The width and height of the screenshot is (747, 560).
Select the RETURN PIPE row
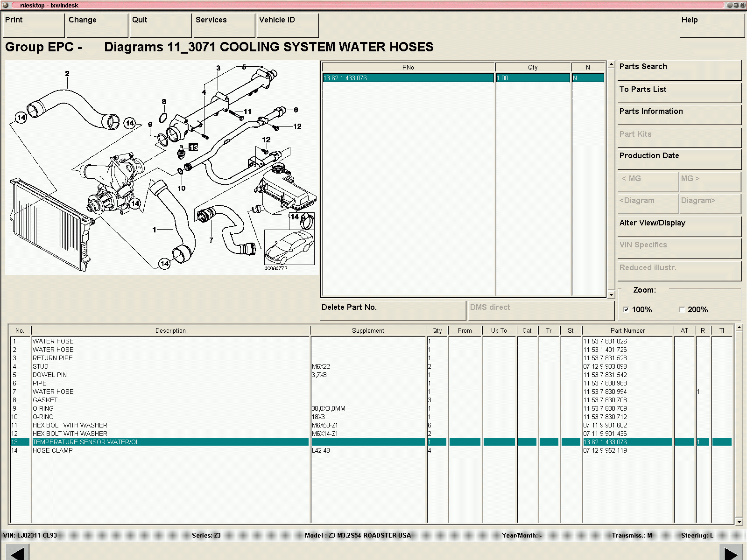[x=371, y=358]
